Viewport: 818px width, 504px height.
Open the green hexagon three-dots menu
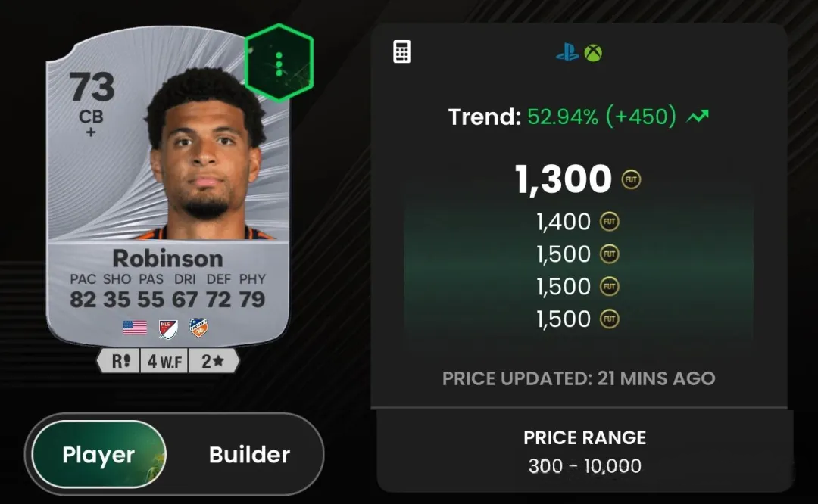tap(279, 63)
